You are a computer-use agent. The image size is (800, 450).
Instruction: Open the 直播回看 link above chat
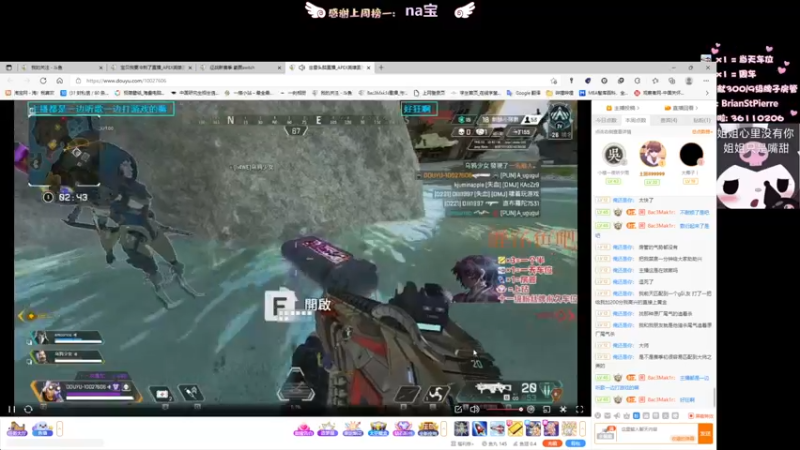[x=681, y=108]
